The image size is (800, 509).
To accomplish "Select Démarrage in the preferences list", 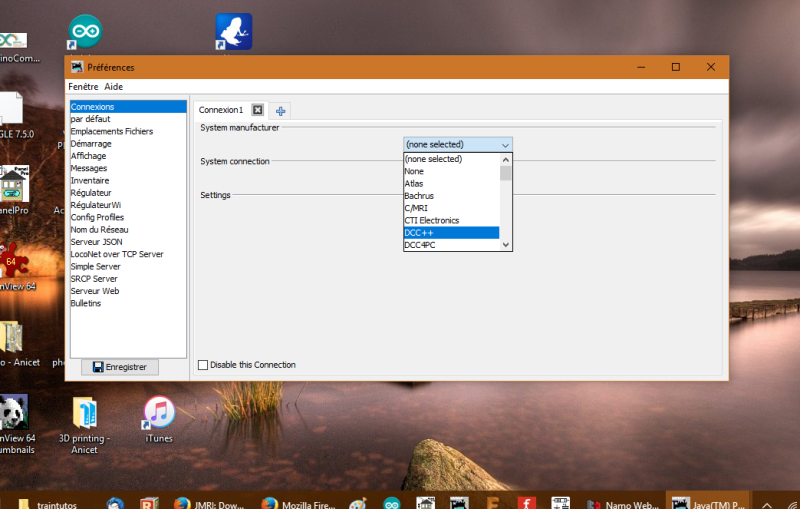I will pyautogui.click(x=91, y=144).
